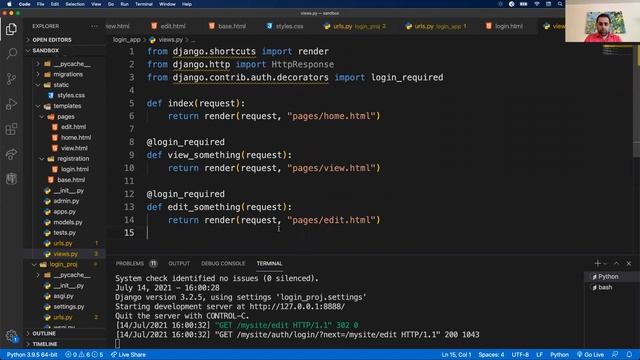Open settings.py in login_proj folder
This screenshot has width=640, height=360.
click(69, 307)
